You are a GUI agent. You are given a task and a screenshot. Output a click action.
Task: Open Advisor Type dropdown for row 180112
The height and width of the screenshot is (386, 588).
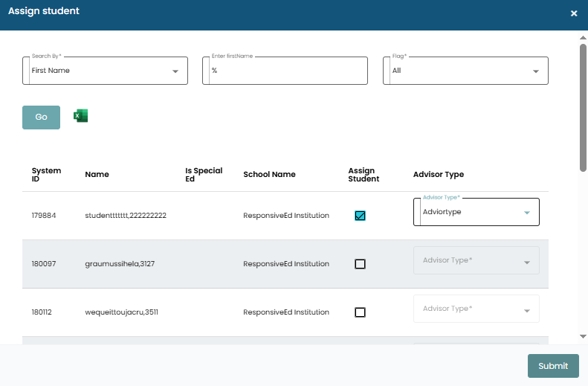tap(476, 309)
